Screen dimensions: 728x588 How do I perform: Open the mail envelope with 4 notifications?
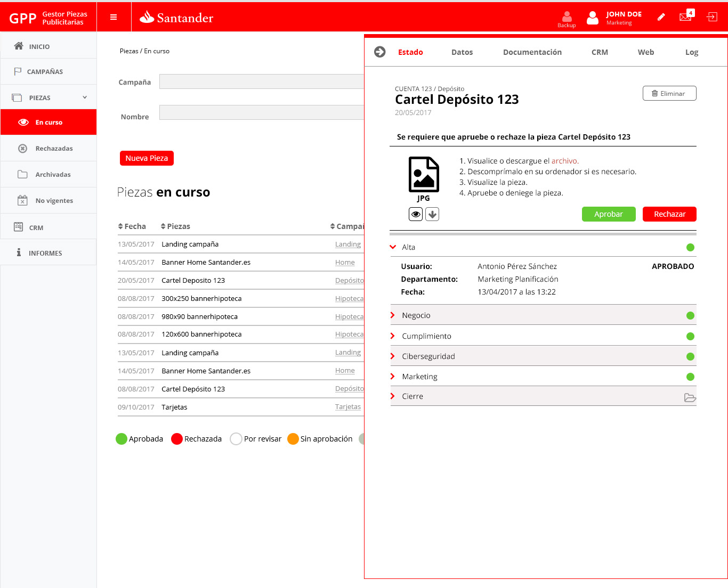pos(686,16)
